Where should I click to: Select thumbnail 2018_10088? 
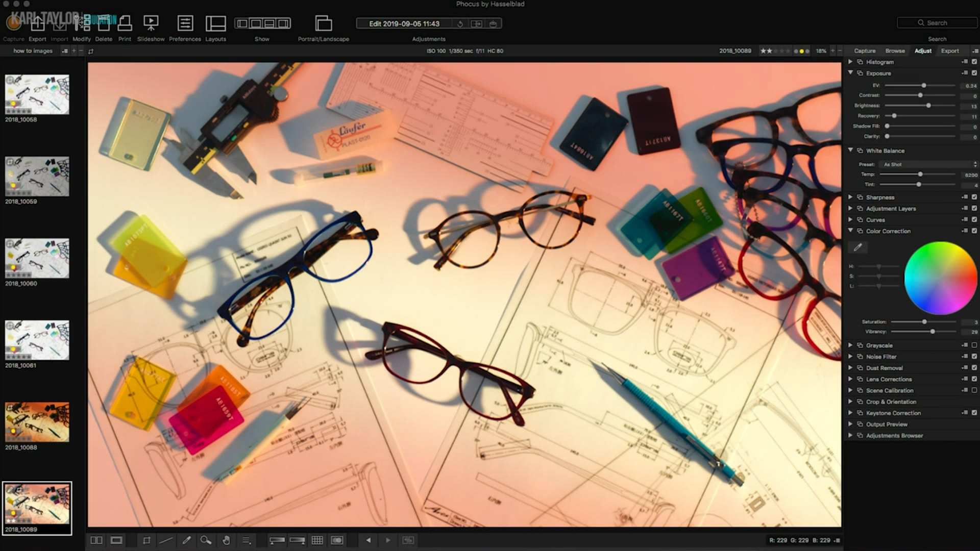point(37,422)
